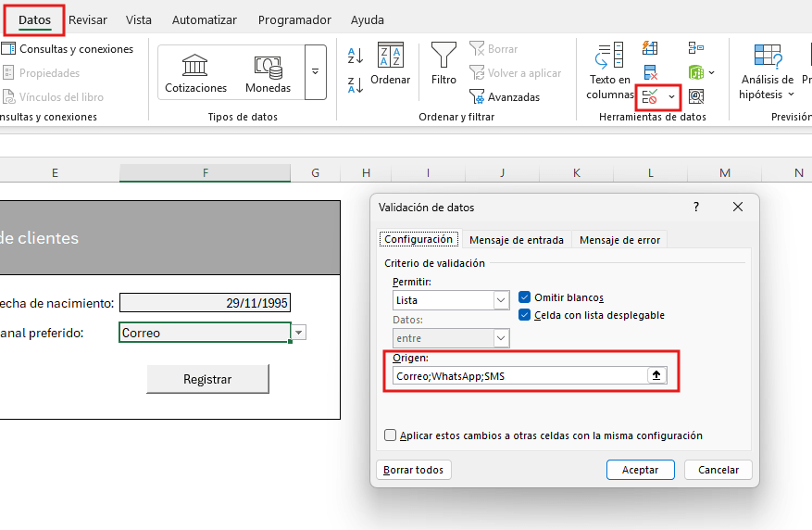Open Análisis de hipótesis menu
The width and height of the screenshot is (812, 530).
coord(767,71)
